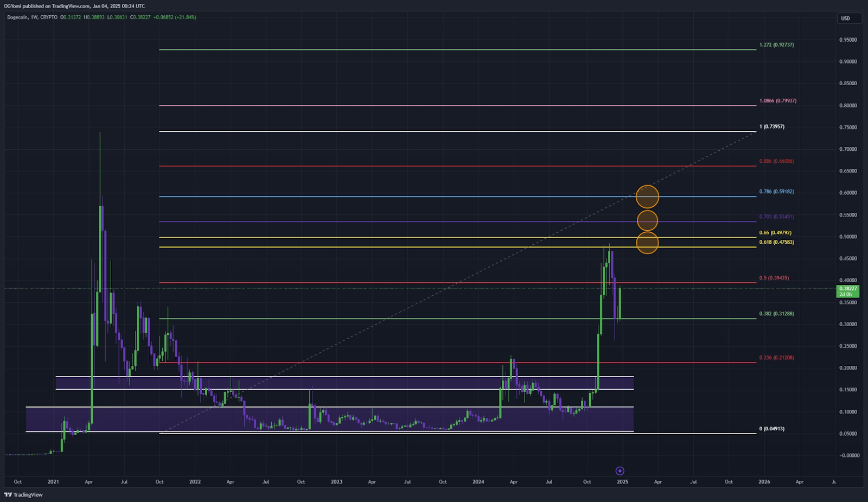Click the 0.45000 price axis label
This screenshot has width=868, height=502.
click(x=848, y=259)
